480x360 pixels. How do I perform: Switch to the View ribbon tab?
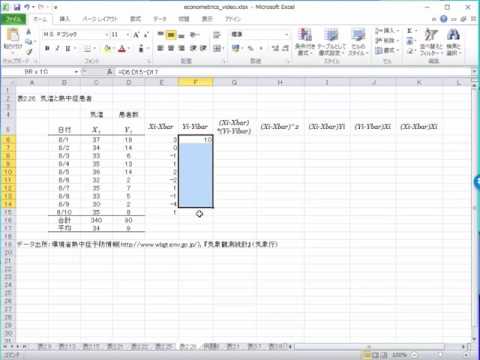[x=207, y=19]
